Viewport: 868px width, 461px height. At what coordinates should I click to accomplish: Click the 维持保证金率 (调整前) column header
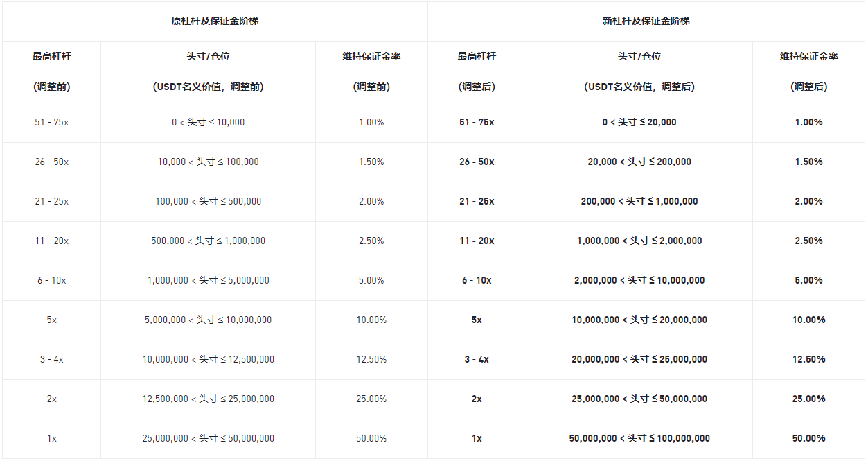371,71
